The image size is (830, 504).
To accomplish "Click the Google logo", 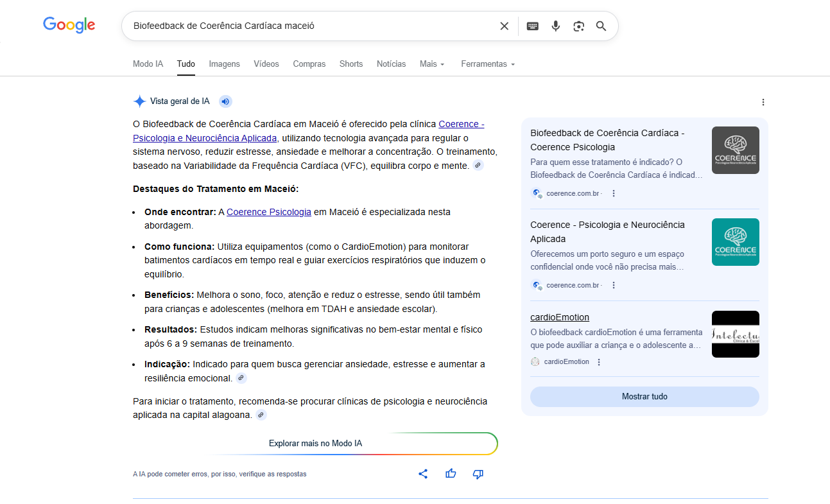I will point(69,25).
